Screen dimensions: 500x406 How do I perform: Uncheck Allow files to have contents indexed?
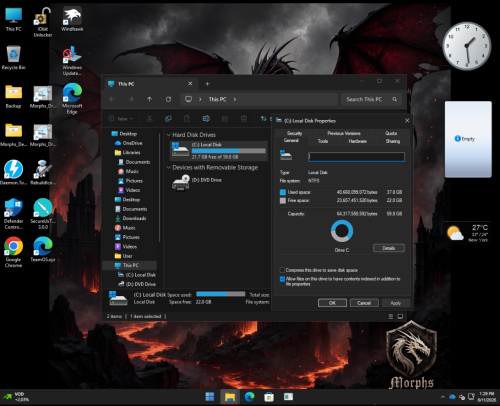pos(282,279)
